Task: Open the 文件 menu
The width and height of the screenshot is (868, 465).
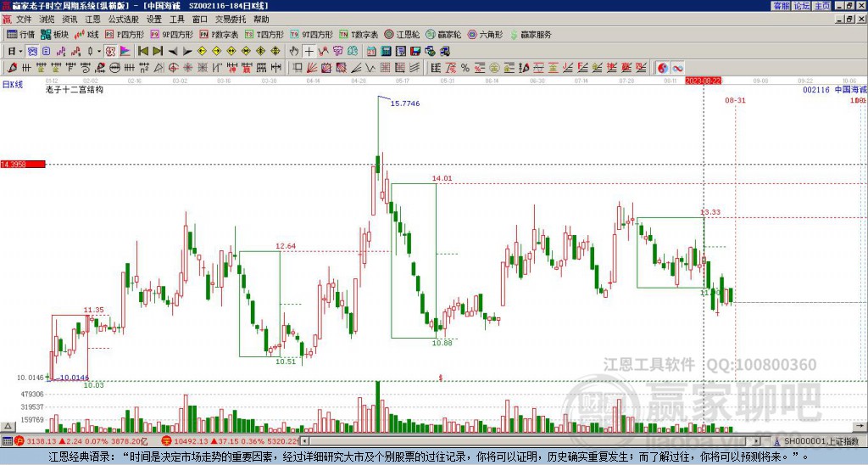Action: coord(24,20)
